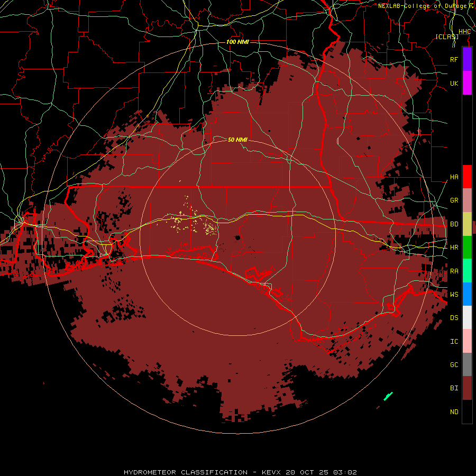Click the "HYDROMETEOR CLASSIFICATION" title text
This screenshot has width=476, height=476.
[x=186, y=472]
